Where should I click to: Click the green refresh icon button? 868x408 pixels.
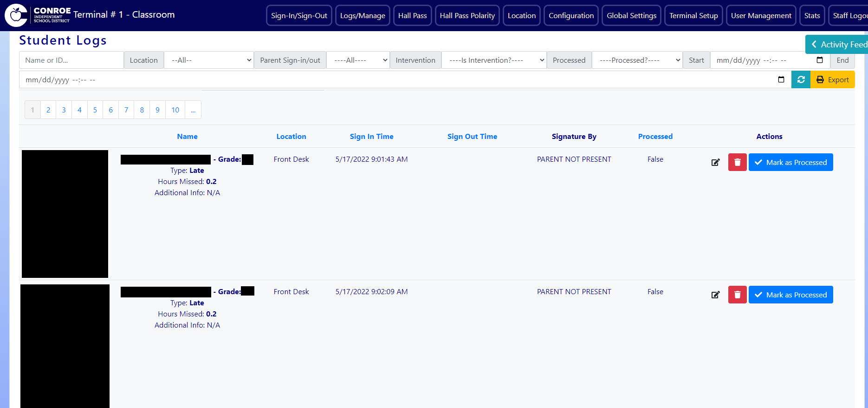pos(801,79)
